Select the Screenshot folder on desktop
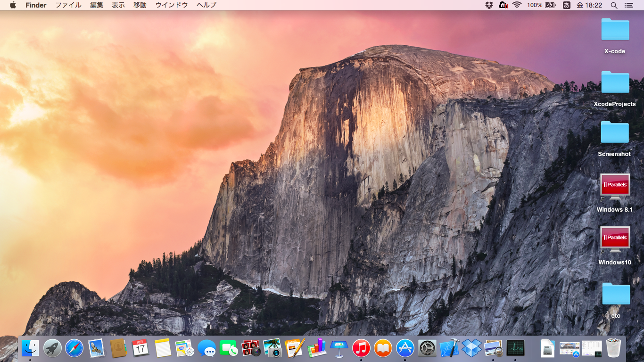644x362 pixels. (614, 138)
